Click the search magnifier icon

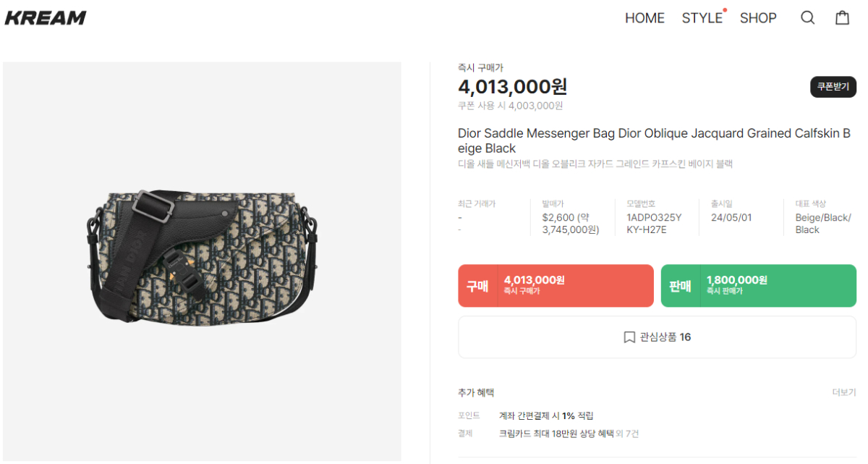click(x=807, y=18)
